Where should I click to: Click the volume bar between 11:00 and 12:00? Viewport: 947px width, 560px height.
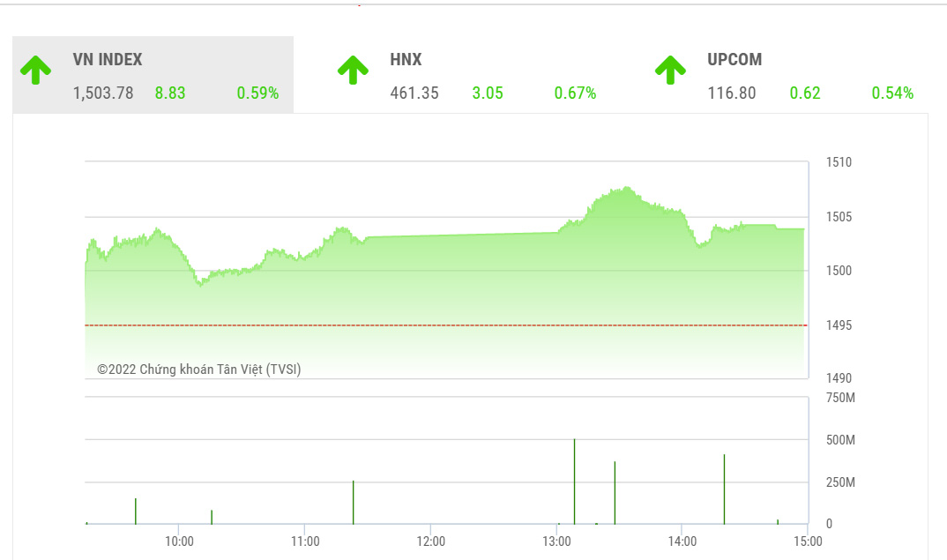click(x=354, y=503)
